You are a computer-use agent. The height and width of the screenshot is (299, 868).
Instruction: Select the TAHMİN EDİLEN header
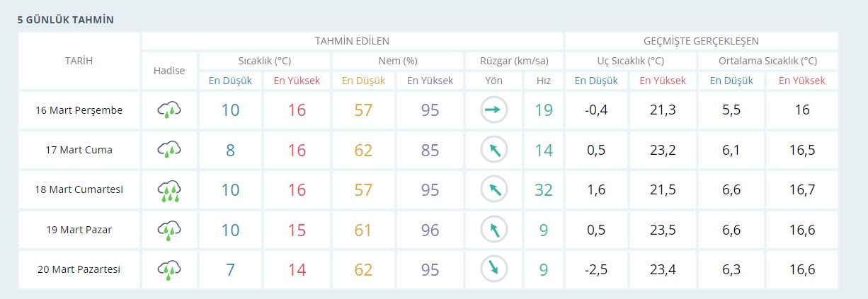point(352,41)
